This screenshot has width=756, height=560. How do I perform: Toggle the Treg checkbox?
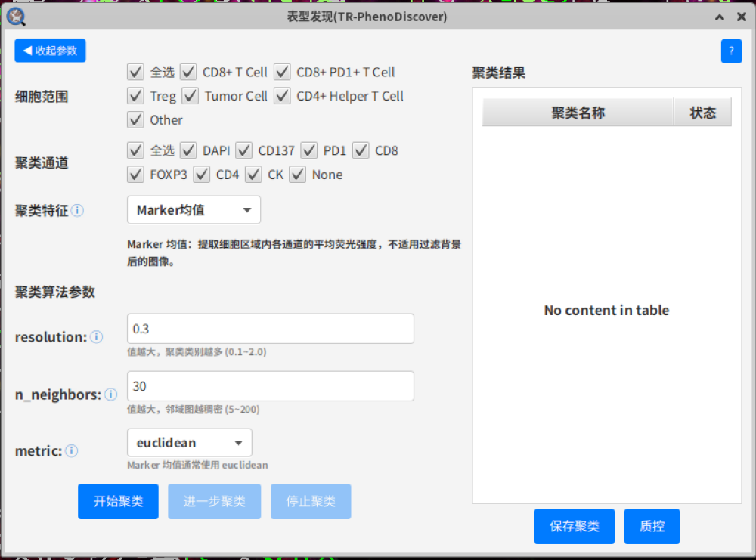tap(135, 96)
